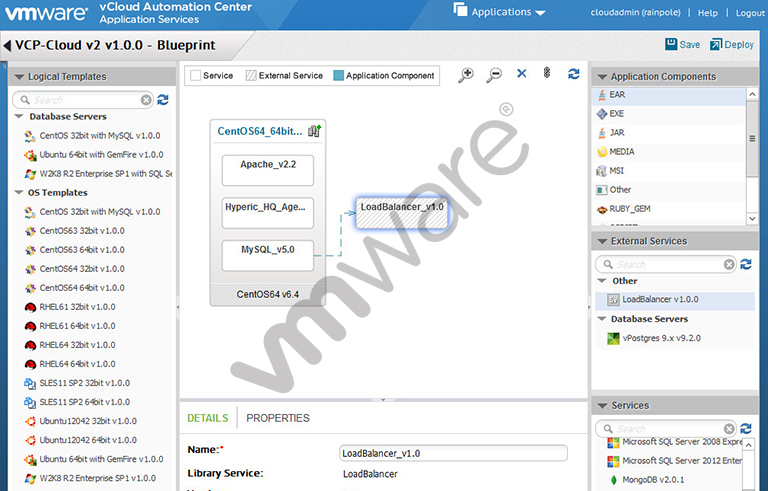Refresh the blueprint canvas

(573, 74)
